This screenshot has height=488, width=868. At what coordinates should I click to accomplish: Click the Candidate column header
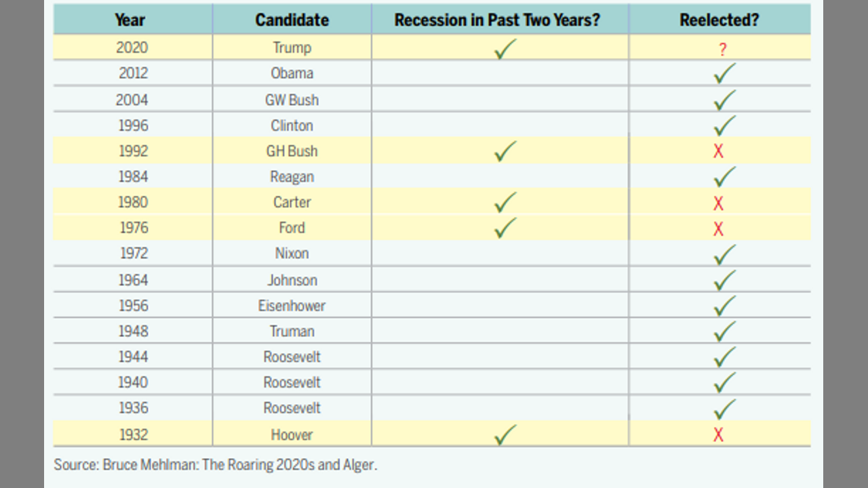click(x=292, y=20)
